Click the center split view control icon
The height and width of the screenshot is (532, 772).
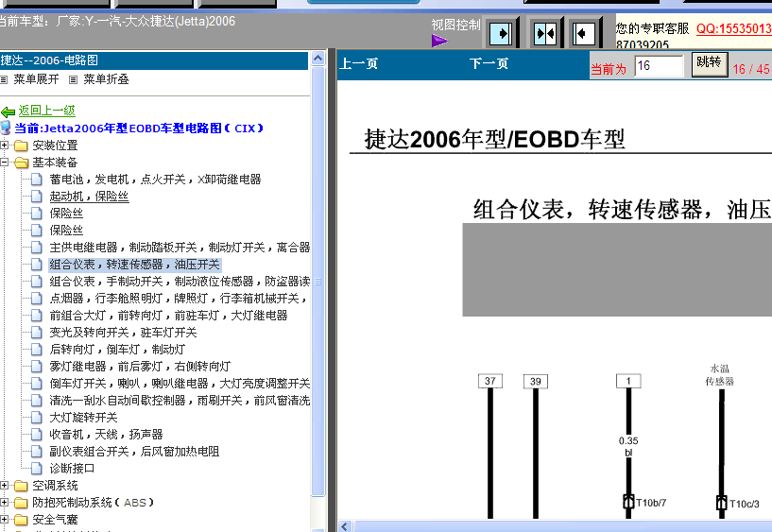click(x=544, y=33)
